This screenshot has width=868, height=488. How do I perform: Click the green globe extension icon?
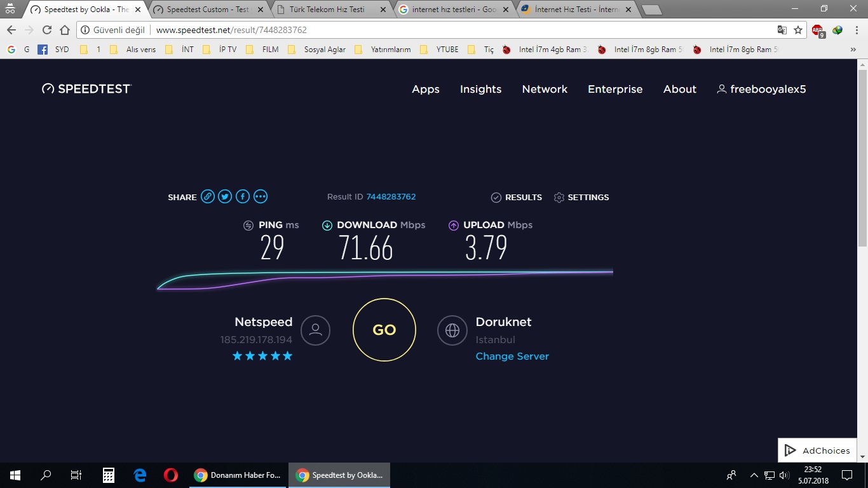(837, 30)
